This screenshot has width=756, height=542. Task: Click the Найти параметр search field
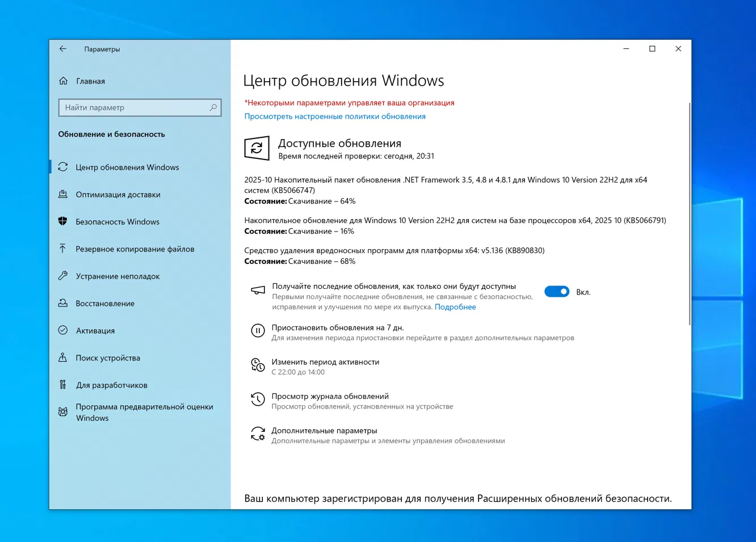pyautogui.click(x=140, y=107)
